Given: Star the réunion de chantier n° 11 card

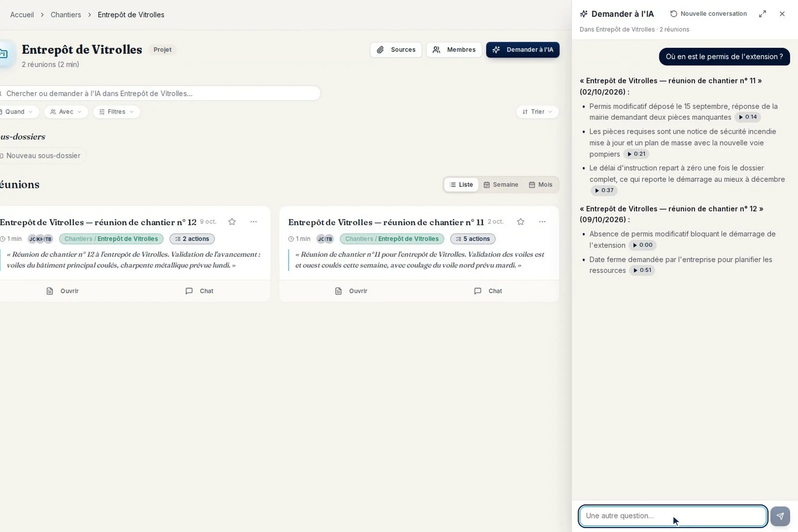Looking at the screenshot, I should (521, 222).
